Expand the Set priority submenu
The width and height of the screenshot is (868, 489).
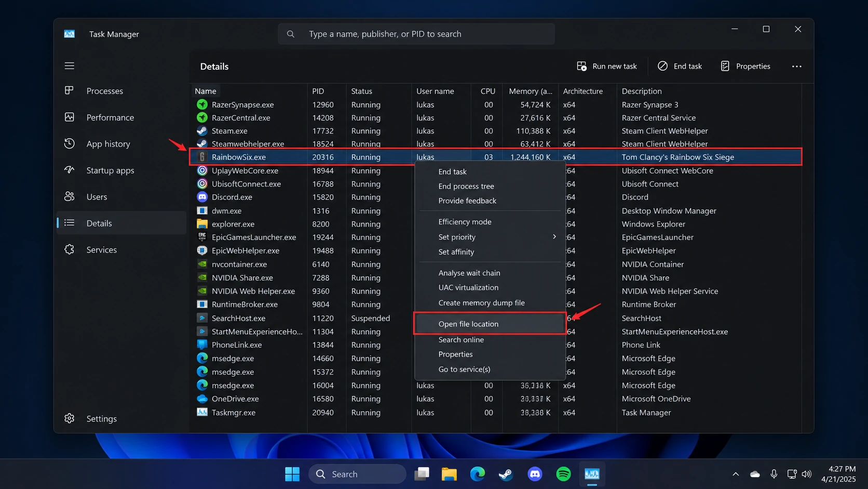pyautogui.click(x=490, y=237)
